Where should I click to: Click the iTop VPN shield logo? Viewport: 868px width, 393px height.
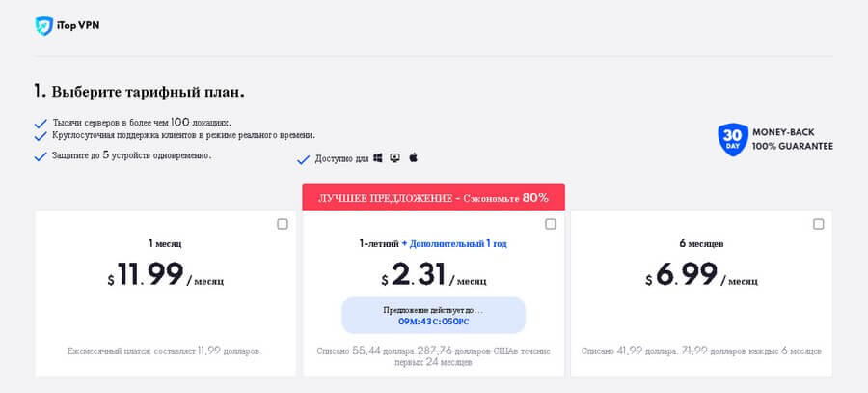click(43, 26)
